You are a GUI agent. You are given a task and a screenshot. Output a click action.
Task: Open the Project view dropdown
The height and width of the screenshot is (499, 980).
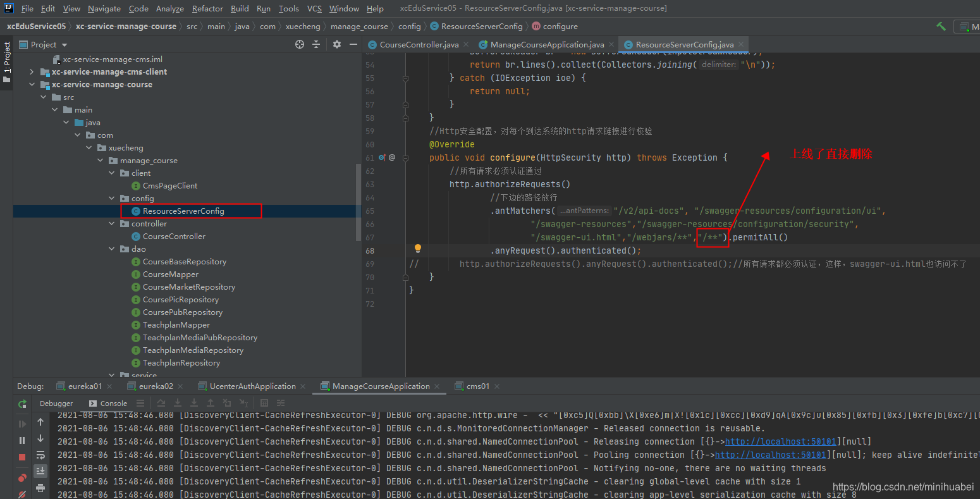(64, 45)
